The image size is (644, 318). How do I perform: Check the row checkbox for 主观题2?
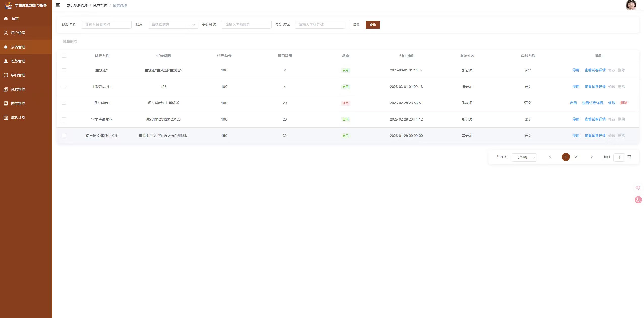pos(64,70)
